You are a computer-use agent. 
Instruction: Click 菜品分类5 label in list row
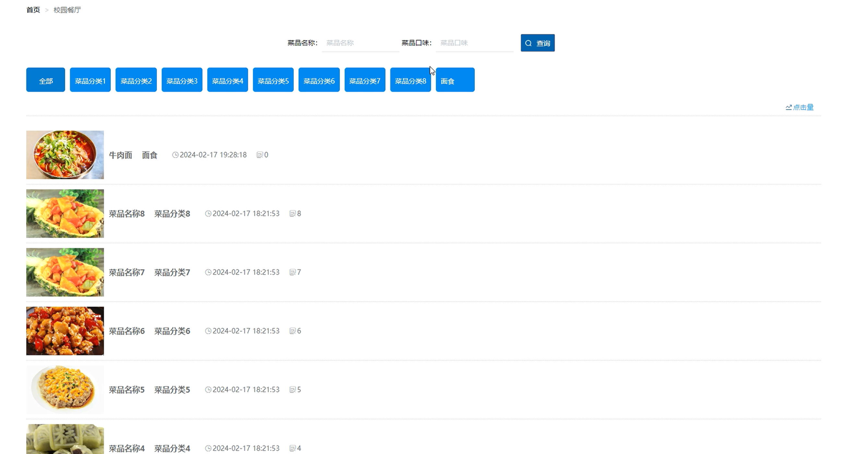172,390
